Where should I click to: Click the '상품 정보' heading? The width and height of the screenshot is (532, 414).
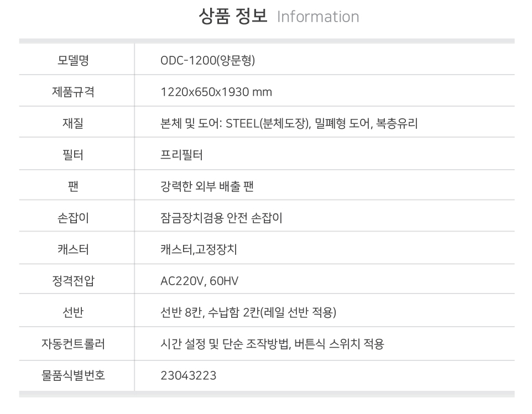click(232, 16)
